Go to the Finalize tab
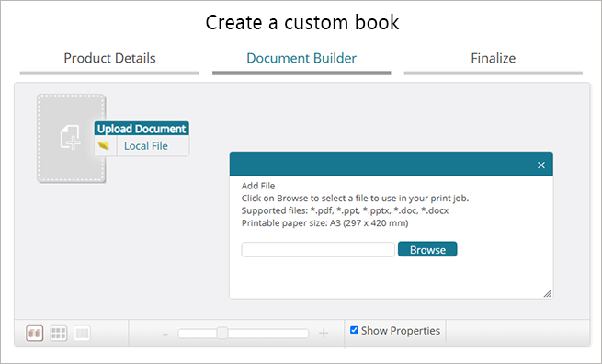 point(494,58)
